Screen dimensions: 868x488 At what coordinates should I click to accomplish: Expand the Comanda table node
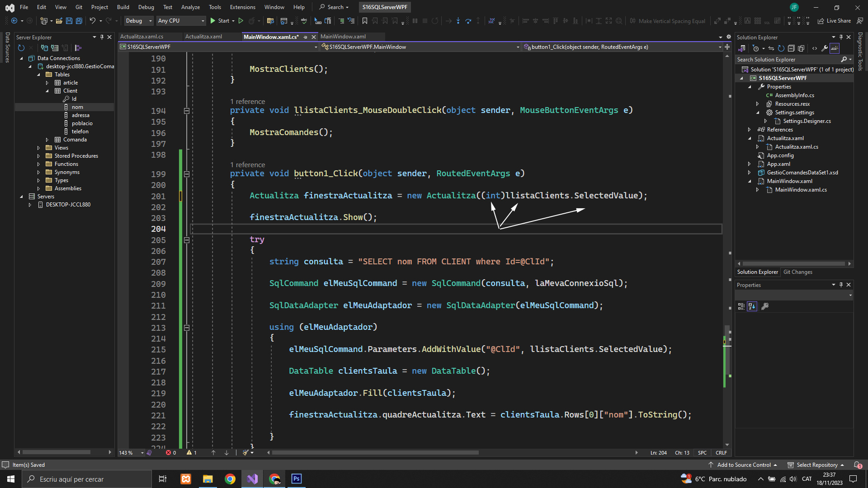click(x=47, y=140)
